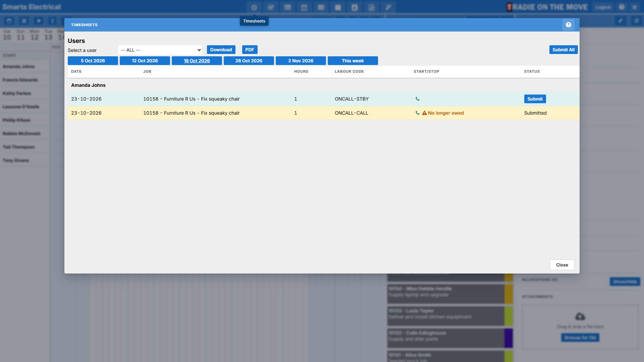644x362 pixels.
Task: Click the Submitted status text
Action: point(535,113)
